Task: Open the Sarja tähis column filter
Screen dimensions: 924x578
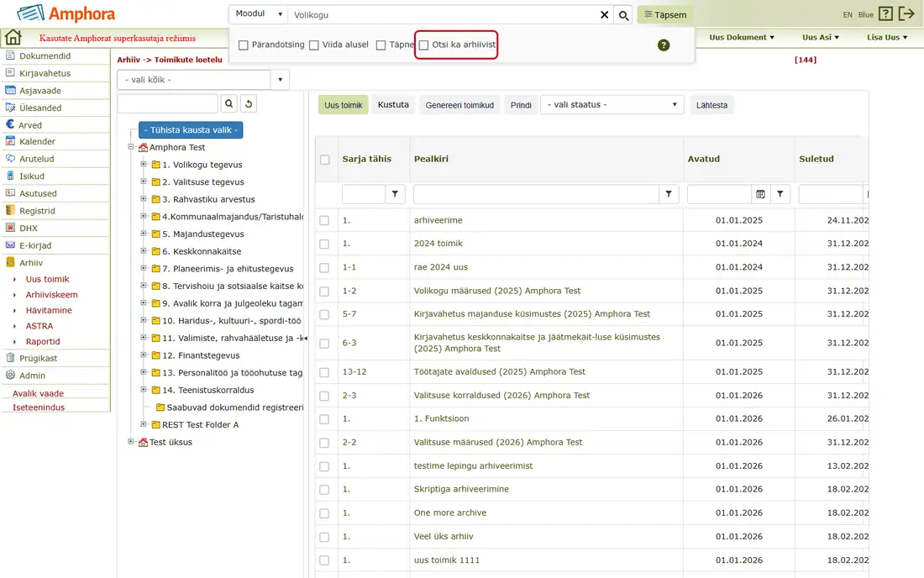Action: (395, 194)
